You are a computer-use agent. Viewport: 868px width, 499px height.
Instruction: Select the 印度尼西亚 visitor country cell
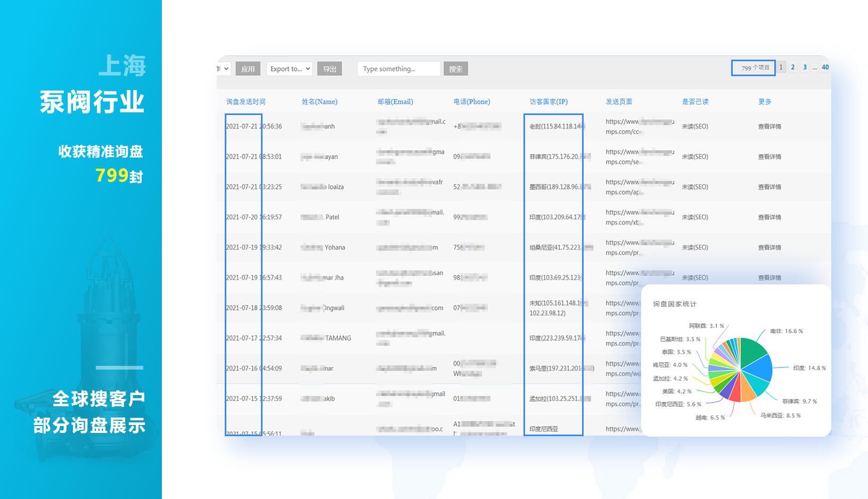coord(544,429)
